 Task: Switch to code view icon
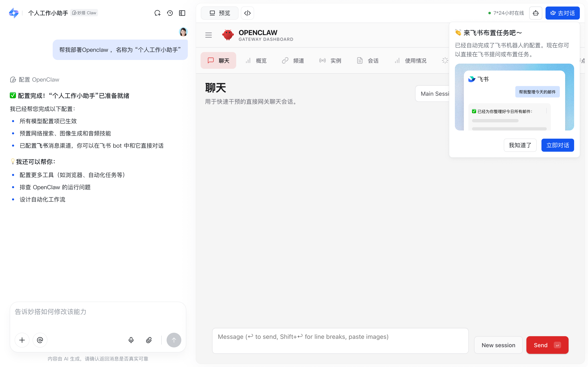click(247, 13)
